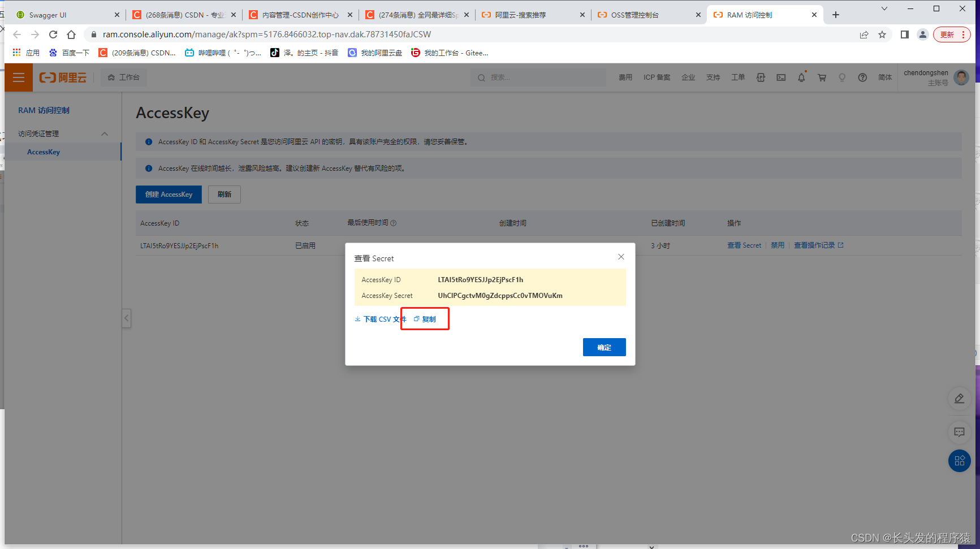Open RAM 访问控制 sidebar heading
Screen dimensions: 980x549
pos(44,110)
